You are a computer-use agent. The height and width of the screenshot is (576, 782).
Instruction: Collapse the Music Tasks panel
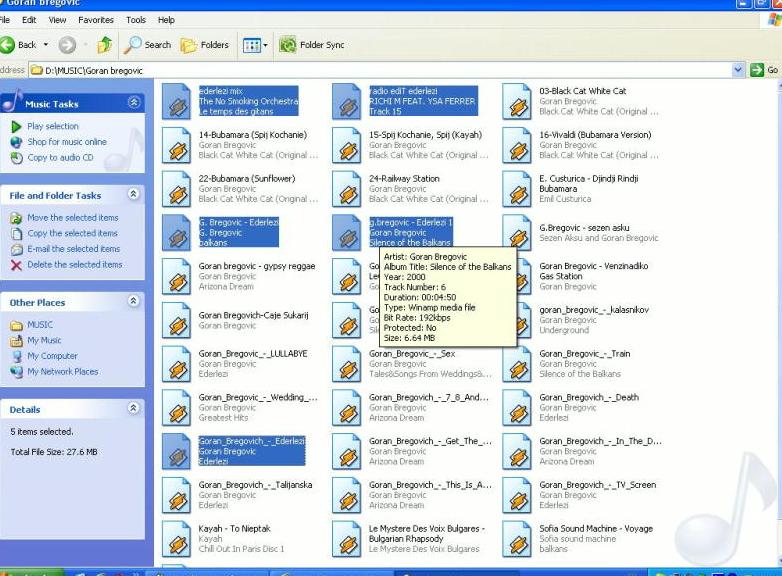(134, 103)
